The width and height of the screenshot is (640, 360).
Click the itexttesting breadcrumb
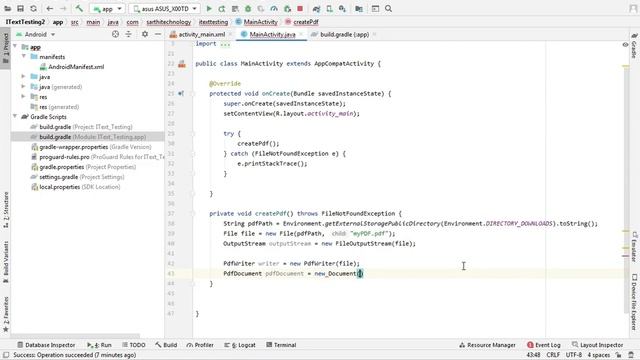tap(213, 22)
